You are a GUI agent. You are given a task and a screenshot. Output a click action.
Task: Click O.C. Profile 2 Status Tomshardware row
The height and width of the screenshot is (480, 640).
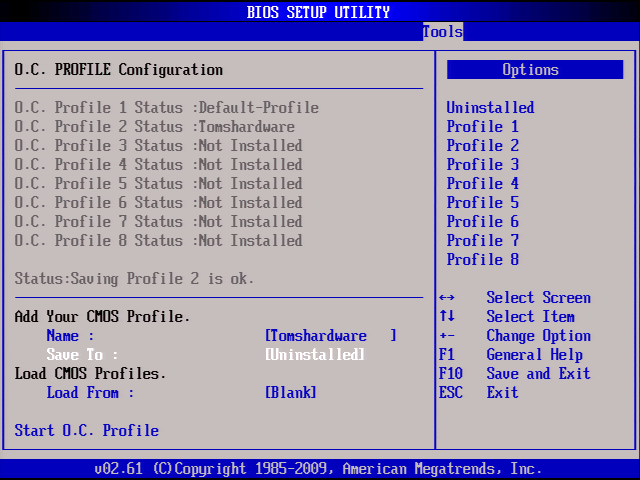[x=155, y=127]
